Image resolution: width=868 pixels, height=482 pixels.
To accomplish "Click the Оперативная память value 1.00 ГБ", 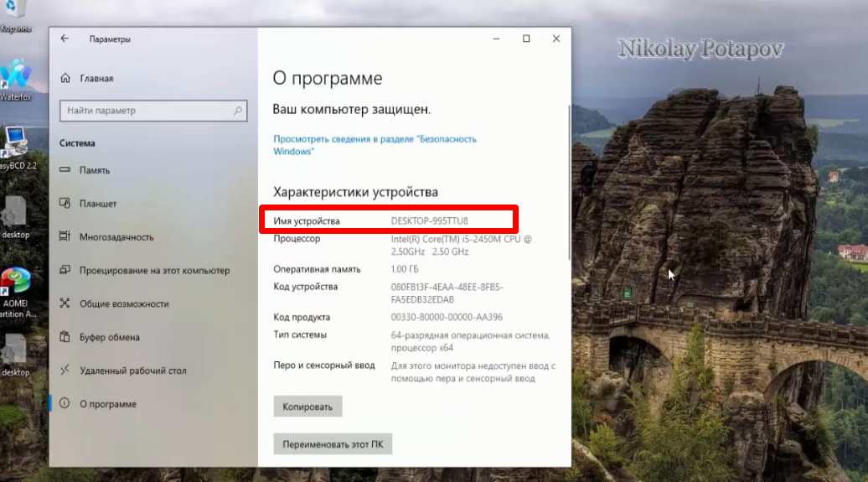I will [x=405, y=269].
